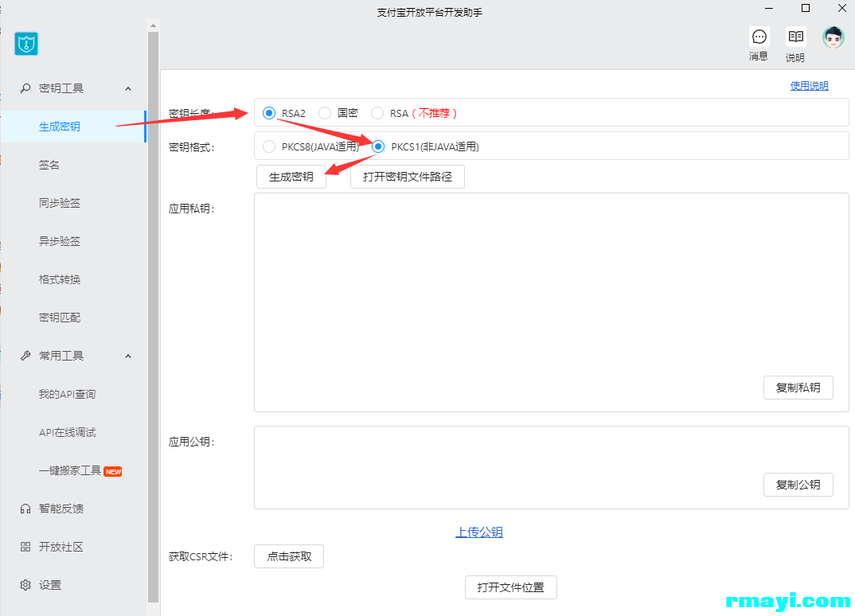Click inside the 应用私钥 text area

[x=551, y=302]
